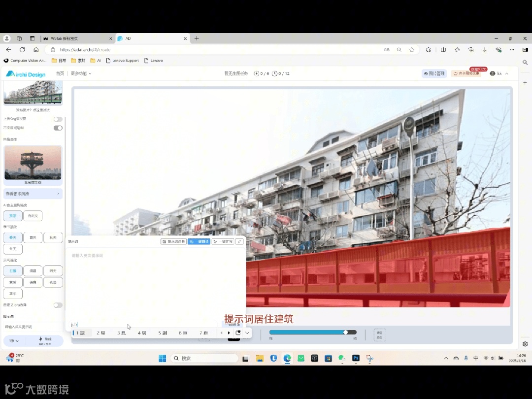
Task: Open the 日常 bookmarks folder
Action: click(59, 61)
